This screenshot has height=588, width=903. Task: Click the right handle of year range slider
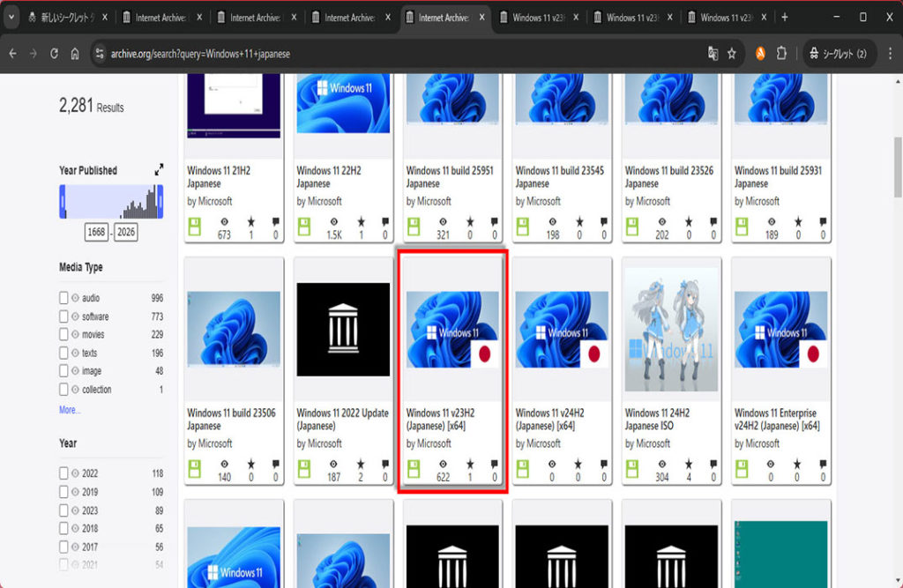coord(160,203)
